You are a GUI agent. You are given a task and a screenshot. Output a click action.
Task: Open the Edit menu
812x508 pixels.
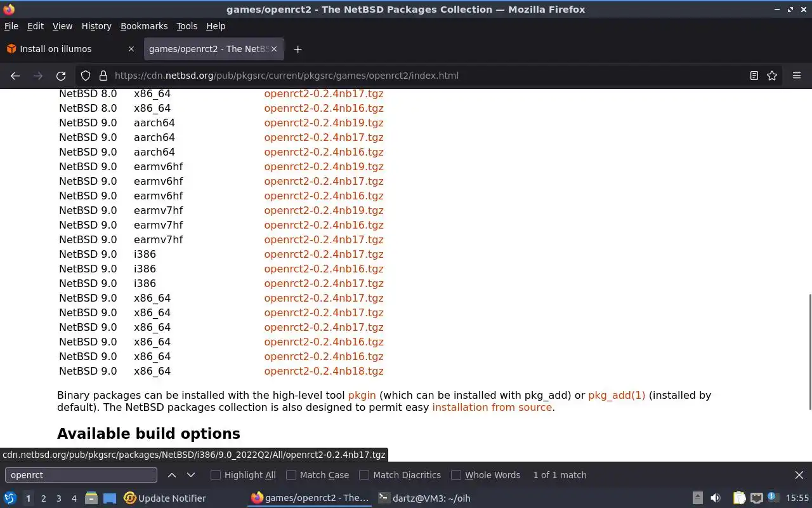(36, 26)
